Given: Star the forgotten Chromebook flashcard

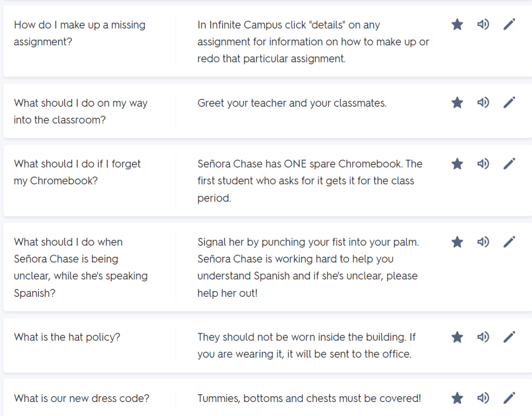Looking at the screenshot, I should [457, 164].
